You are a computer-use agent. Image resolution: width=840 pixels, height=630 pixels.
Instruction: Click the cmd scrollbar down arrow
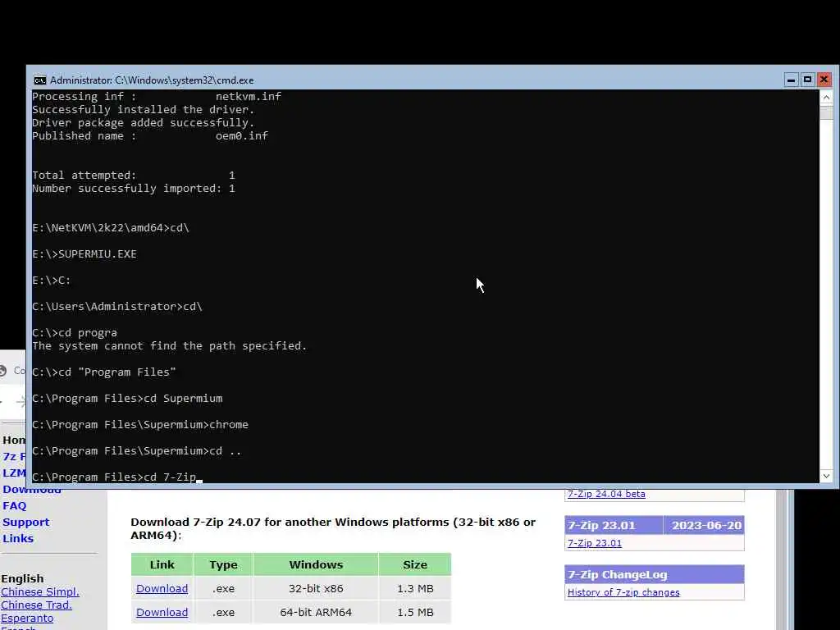[826, 476]
